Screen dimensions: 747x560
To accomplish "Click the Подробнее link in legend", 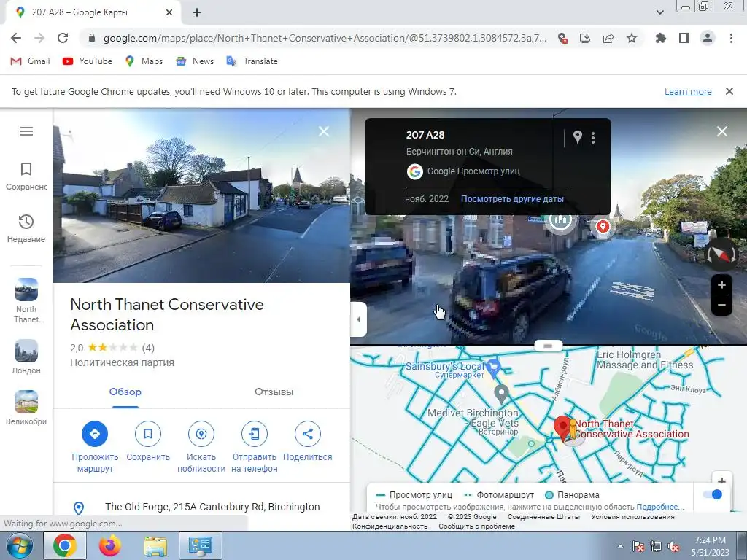I will coord(660,507).
